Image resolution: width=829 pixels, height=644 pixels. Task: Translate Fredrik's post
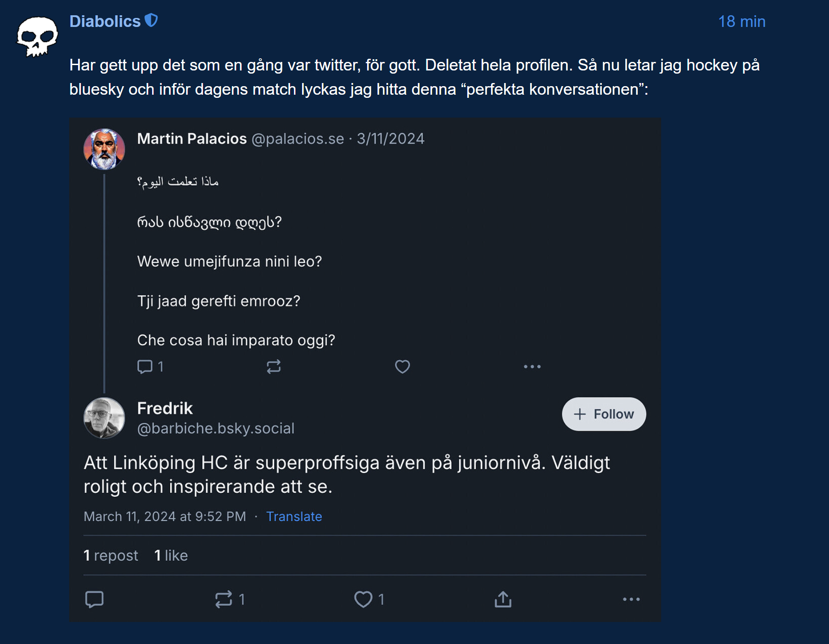pyautogui.click(x=294, y=517)
